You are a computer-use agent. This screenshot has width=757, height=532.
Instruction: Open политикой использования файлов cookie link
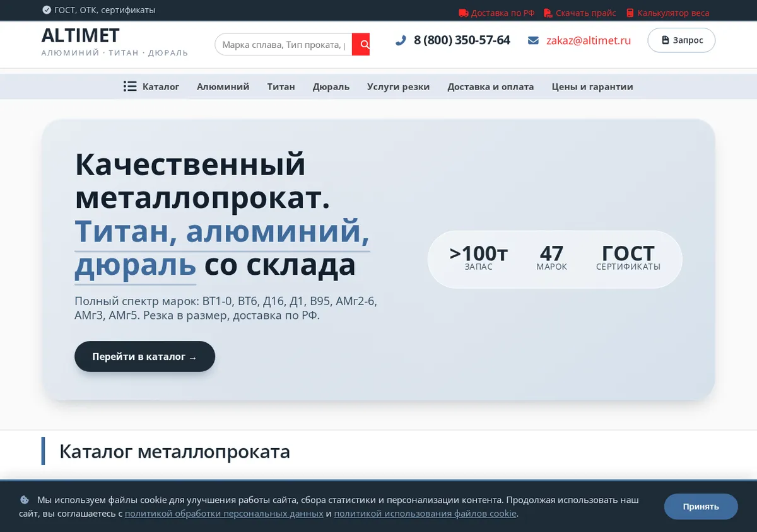(425, 514)
